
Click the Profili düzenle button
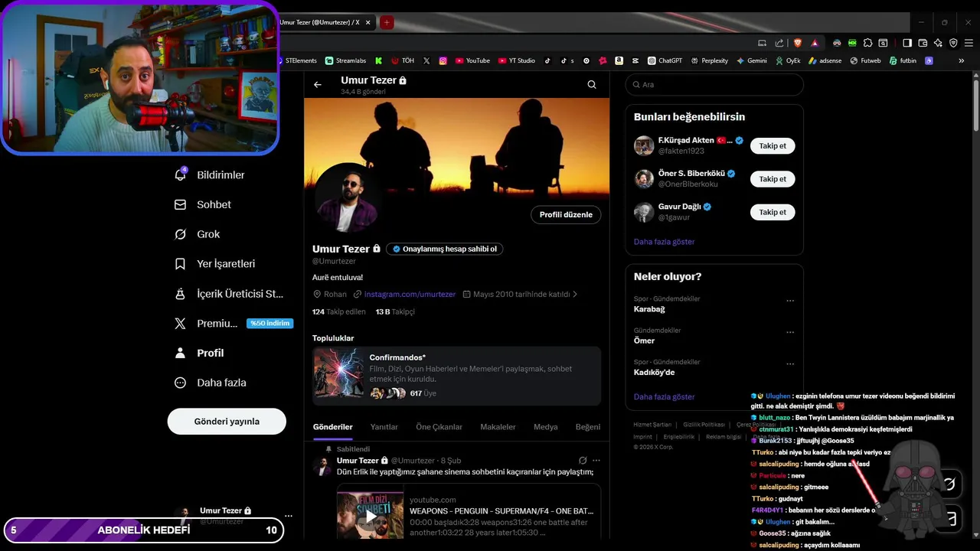pyautogui.click(x=566, y=215)
